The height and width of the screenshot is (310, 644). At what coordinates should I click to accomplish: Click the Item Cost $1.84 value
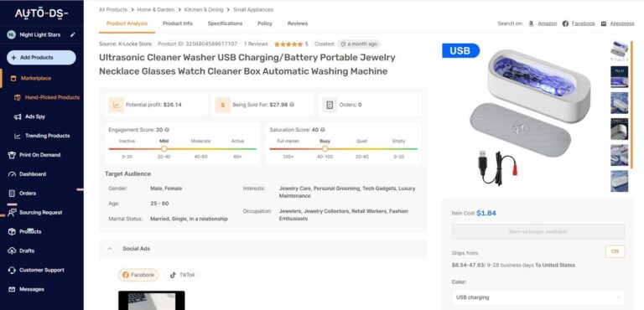coord(486,213)
